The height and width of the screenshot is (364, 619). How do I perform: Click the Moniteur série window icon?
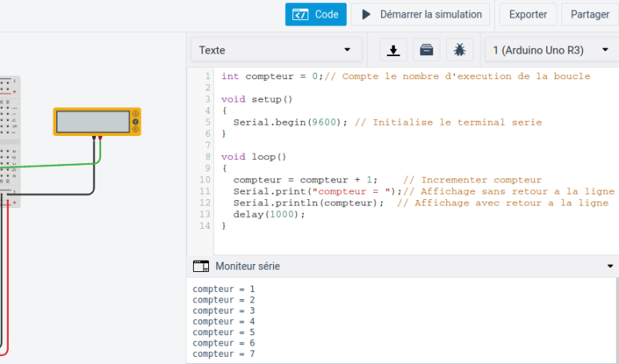coord(201,266)
